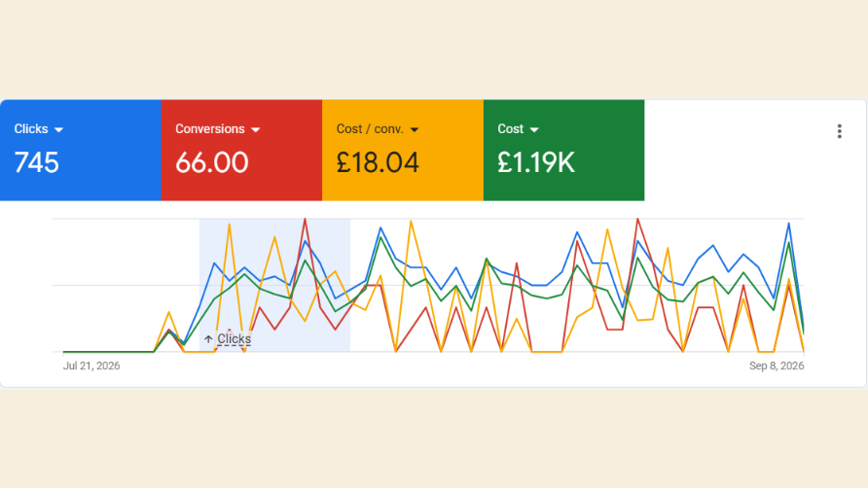
Task: Select the 66.00 conversions value
Action: pyautogui.click(x=211, y=162)
